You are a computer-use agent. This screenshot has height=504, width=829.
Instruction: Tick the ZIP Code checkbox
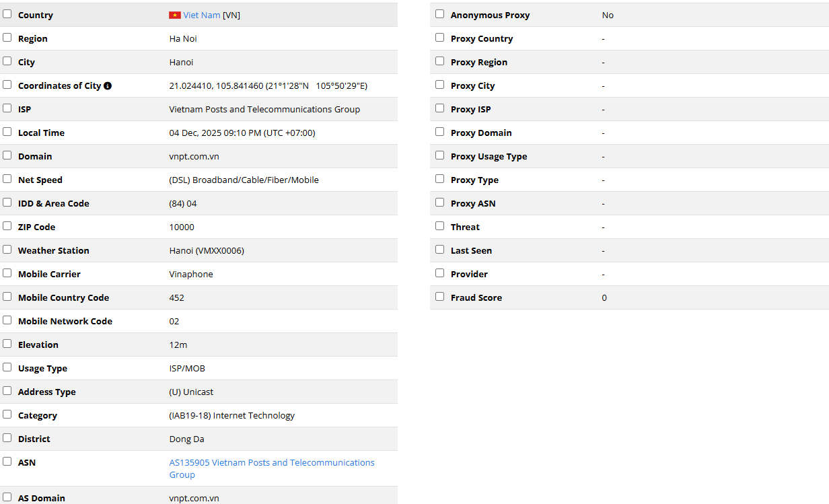(7, 226)
